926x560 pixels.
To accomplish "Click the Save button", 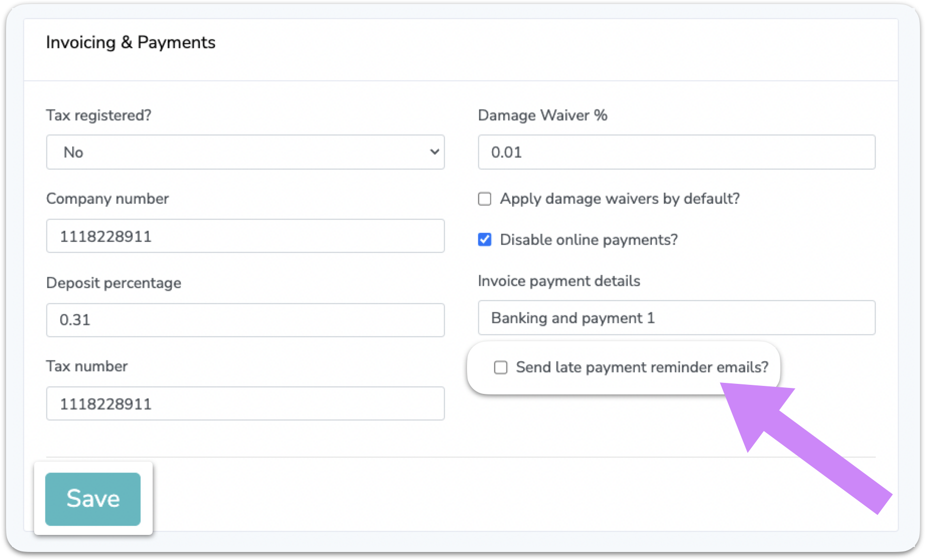I will (93, 499).
